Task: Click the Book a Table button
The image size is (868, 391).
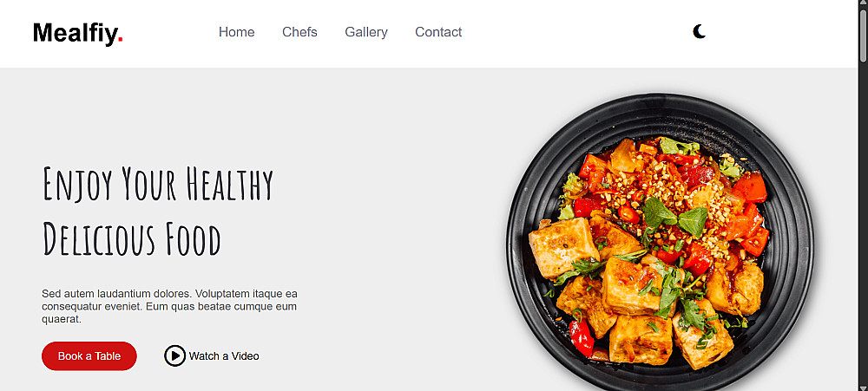Action: pos(89,356)
